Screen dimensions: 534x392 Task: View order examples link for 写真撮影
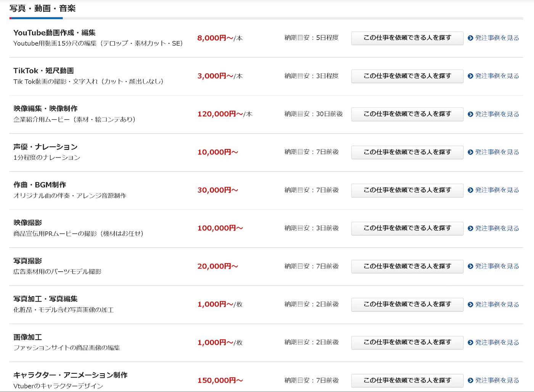[497, 266]
